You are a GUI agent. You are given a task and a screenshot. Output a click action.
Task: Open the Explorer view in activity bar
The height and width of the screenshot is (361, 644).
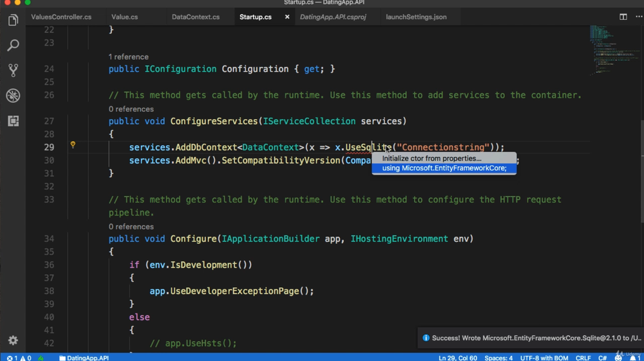click(13, 20)
